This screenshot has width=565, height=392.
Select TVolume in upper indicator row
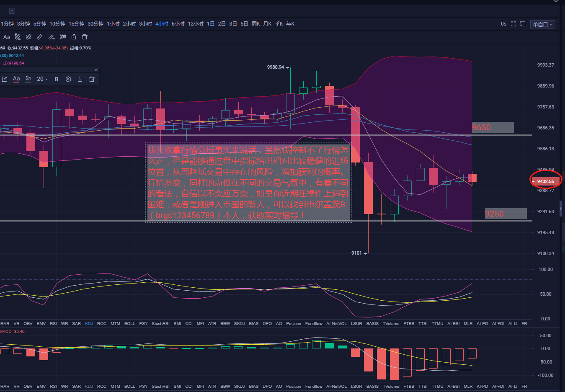pos(391,324)
